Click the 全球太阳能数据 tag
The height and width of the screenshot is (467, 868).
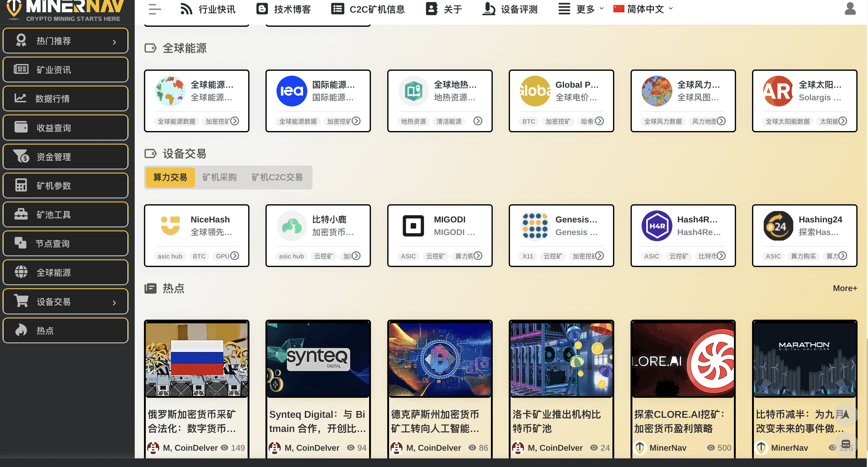tap(788, 121)
